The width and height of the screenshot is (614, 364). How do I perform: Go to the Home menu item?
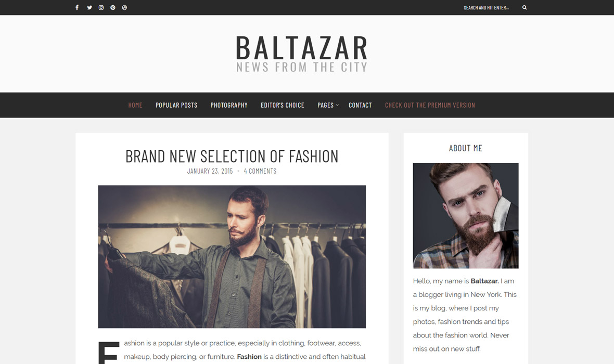tap(135, 105)
